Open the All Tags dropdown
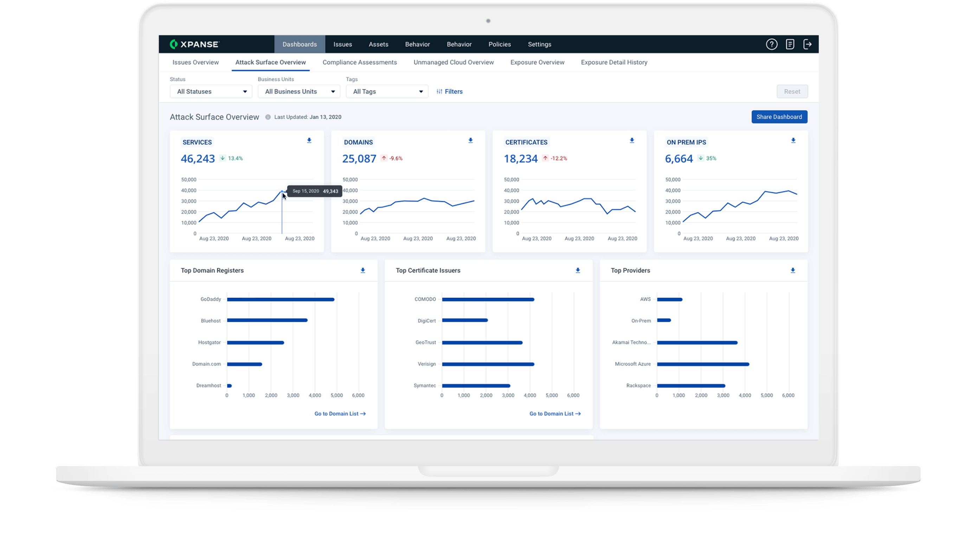The width and height of the screenshot is (959, 560). pyautogui.click(x=387, y=91)
